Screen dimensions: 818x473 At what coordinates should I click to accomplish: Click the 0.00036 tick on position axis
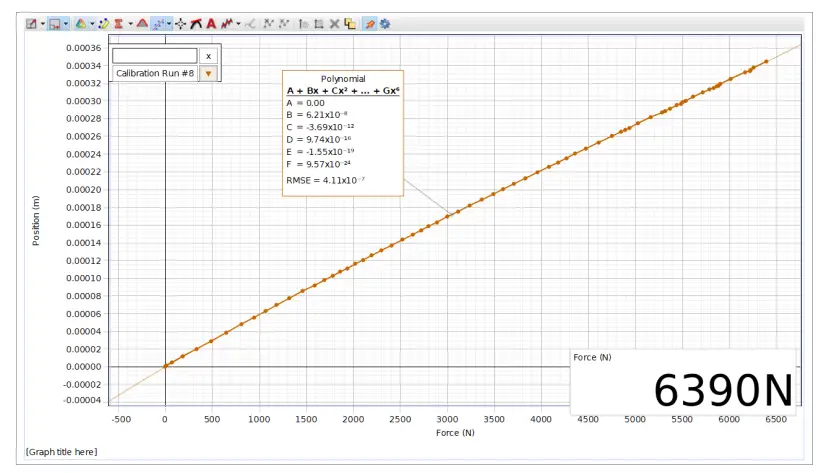(83, 48)
